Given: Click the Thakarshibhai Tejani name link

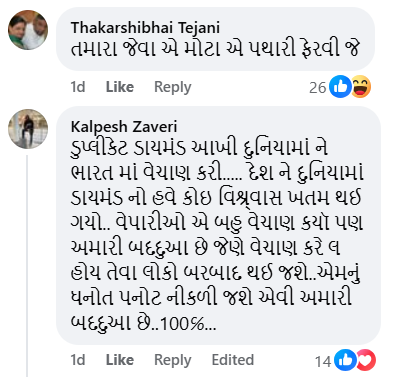Looking at the screenshot, I should click(145, 27).
